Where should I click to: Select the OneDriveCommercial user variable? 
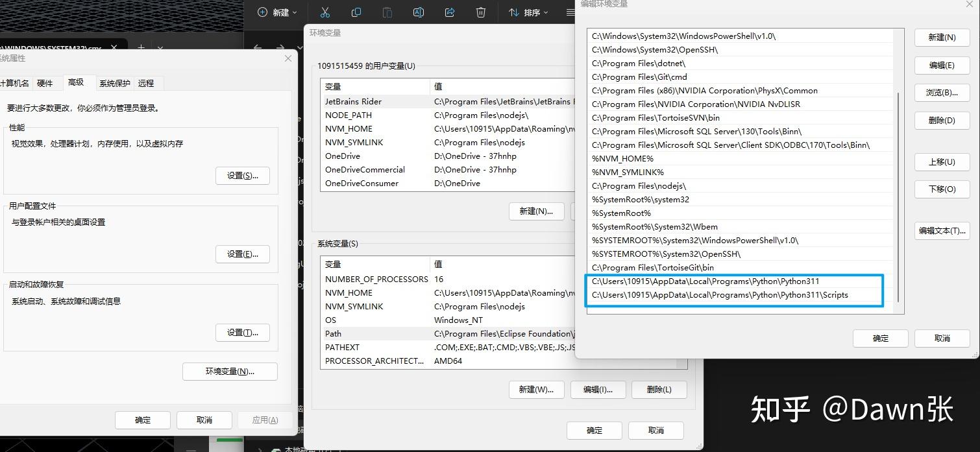448,169
